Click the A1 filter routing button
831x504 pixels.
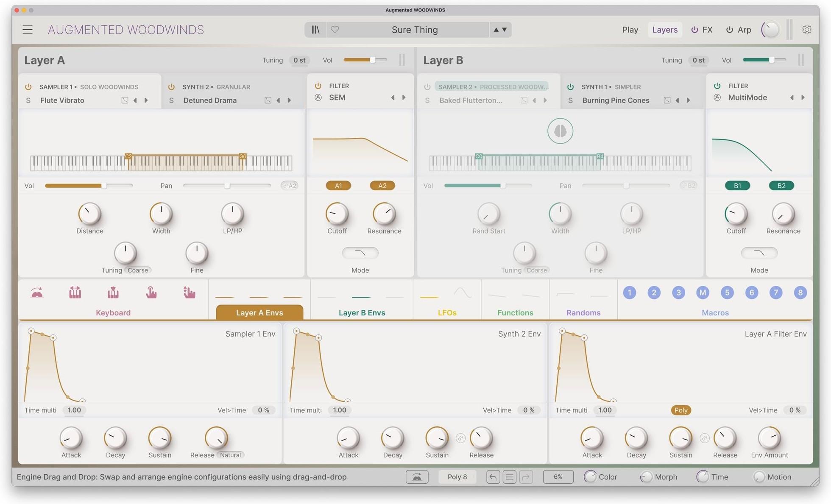tap(338, 186)
